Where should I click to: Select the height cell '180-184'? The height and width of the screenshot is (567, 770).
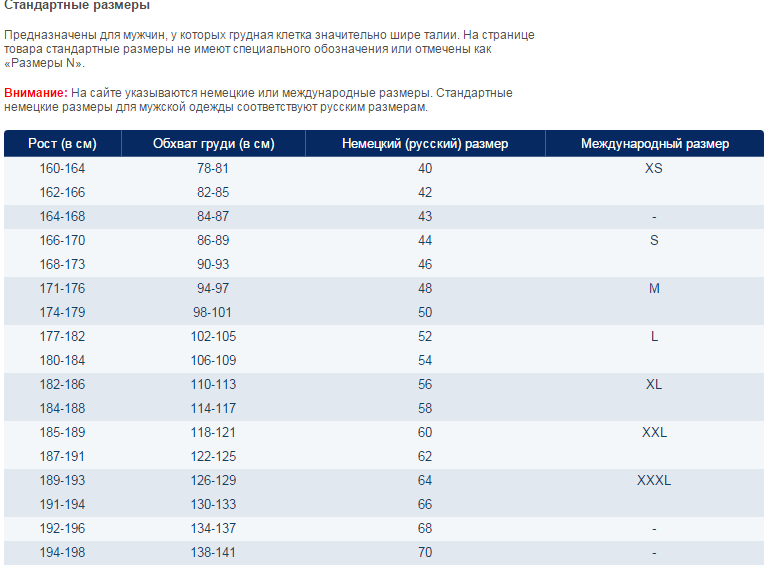pyautogui.click(x=62, y=360)
